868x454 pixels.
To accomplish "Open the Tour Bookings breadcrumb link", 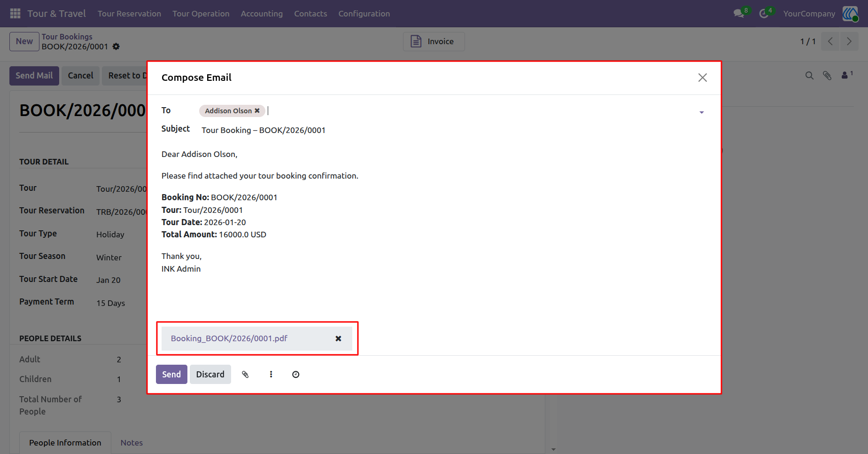I will [67, 37].
